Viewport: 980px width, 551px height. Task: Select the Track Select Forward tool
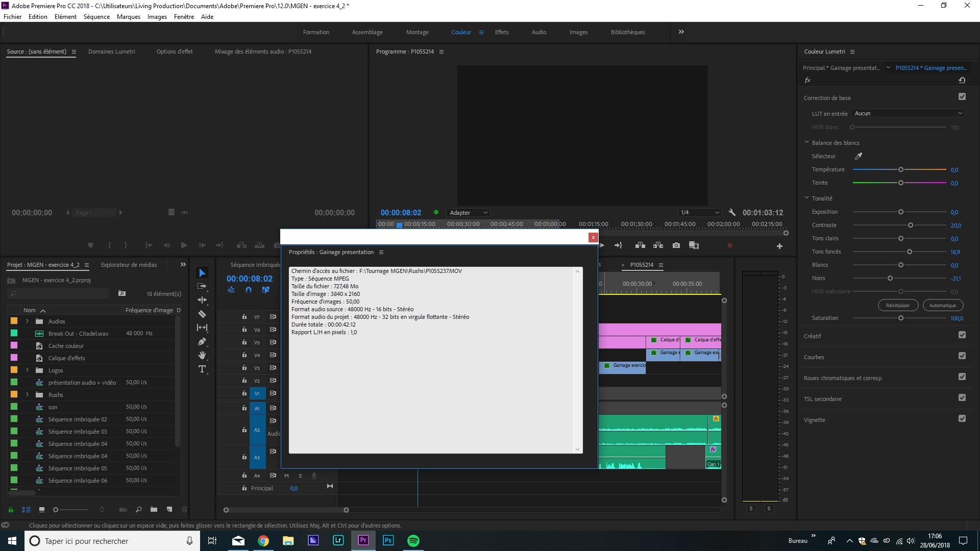coord(202,286)
